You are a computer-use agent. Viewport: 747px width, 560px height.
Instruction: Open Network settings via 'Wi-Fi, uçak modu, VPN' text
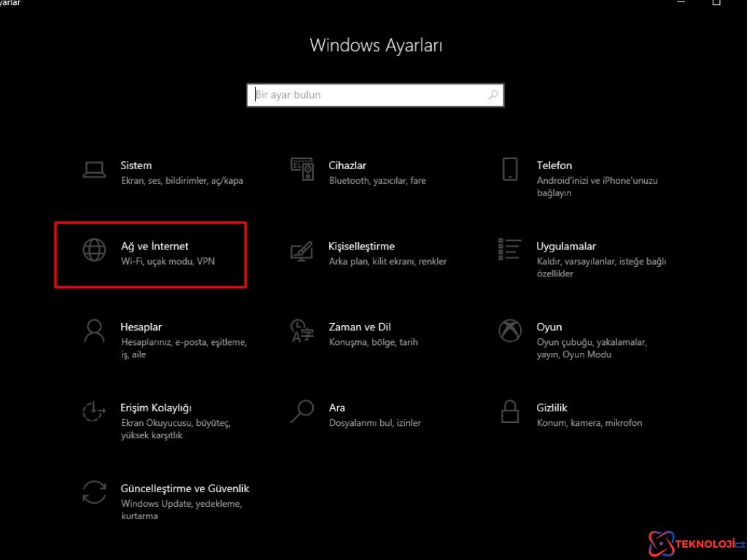[168, 261]
